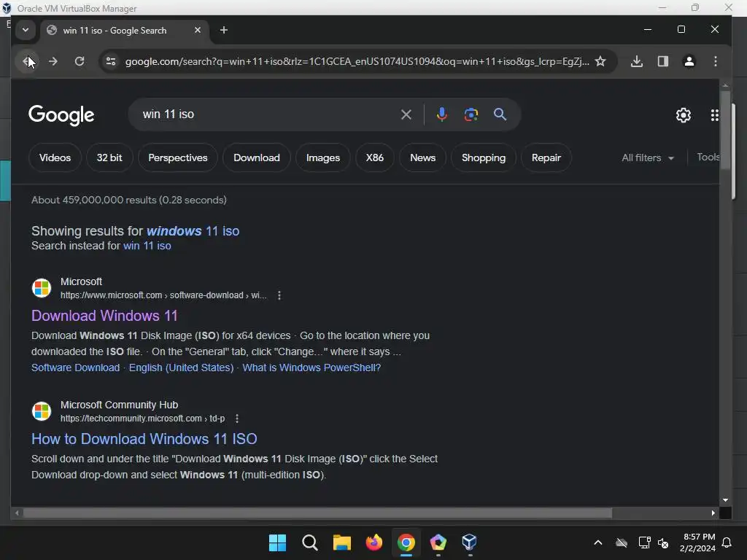
Task: Go to the Google logo homepage
Action: click(61, 115)
